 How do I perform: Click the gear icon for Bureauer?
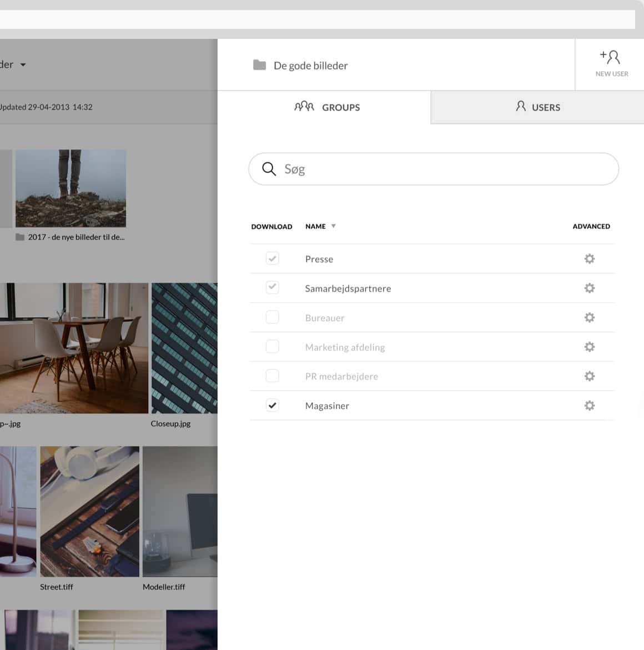[x=589, y=317]
